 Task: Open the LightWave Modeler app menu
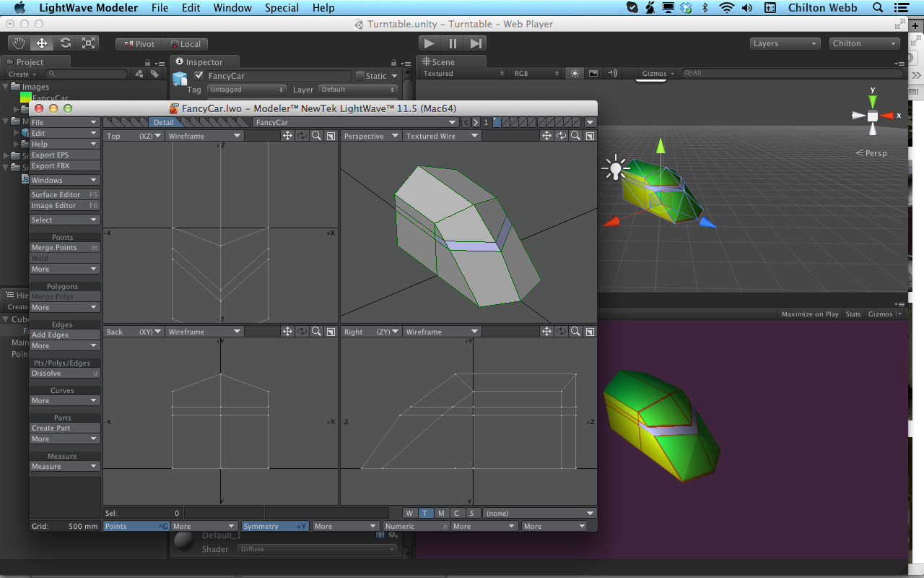[89, 8]
